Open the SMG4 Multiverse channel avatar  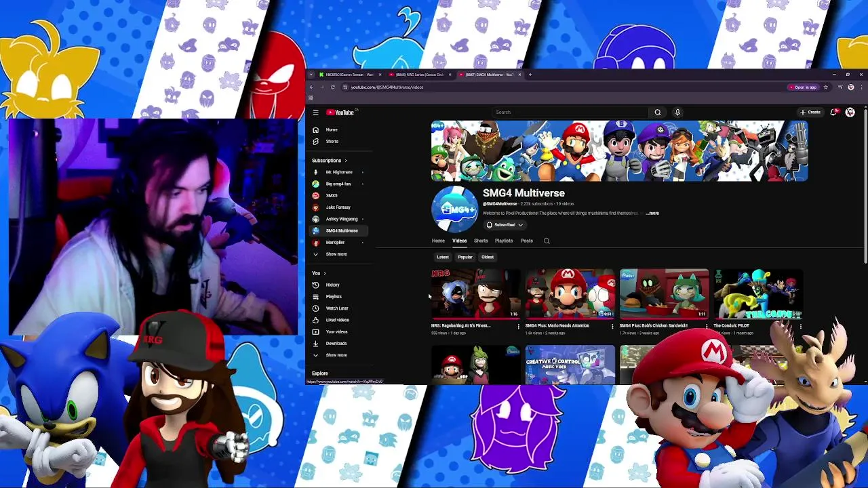pos(454,209)
